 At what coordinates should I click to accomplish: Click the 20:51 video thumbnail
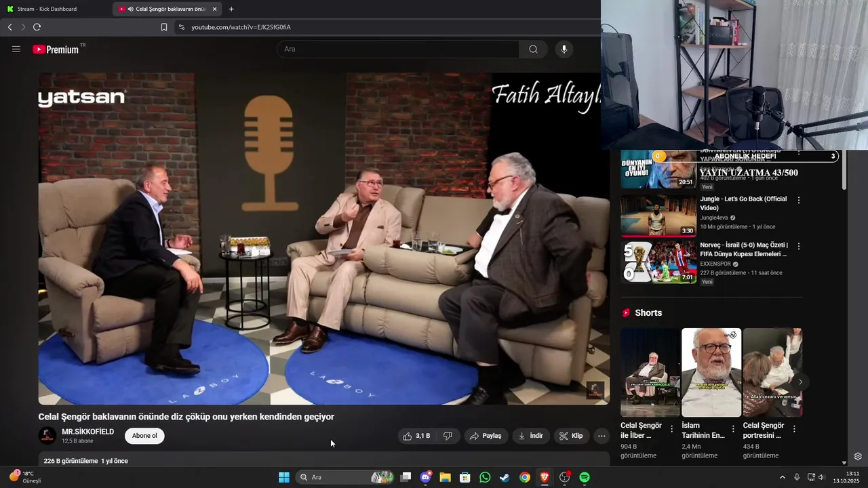658,169
